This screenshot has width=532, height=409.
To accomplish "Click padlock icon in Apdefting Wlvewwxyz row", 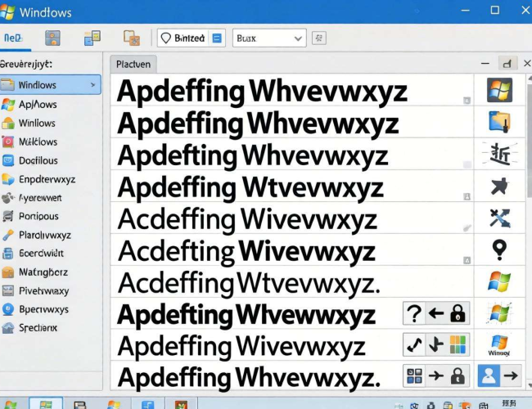I will coord(458,313).
